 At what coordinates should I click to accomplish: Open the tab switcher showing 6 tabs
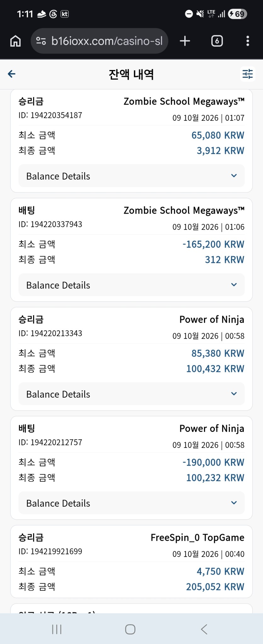[x=217, y=41]
